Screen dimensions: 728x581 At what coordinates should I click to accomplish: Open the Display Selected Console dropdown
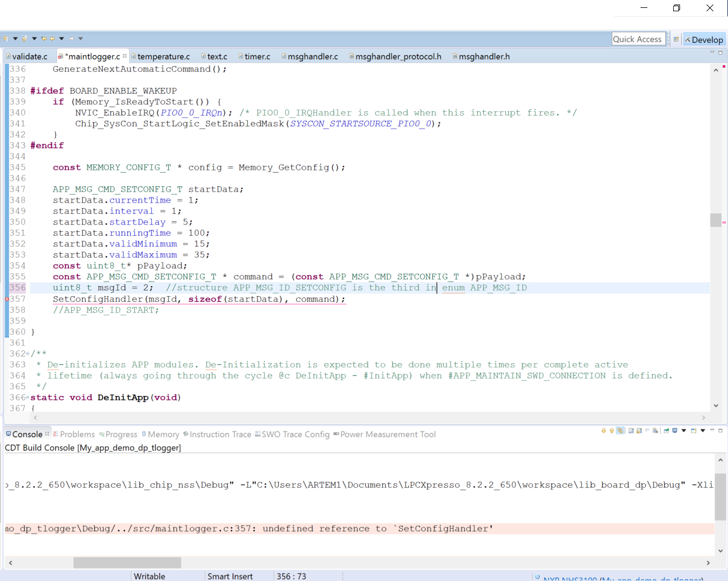(684, 433)
